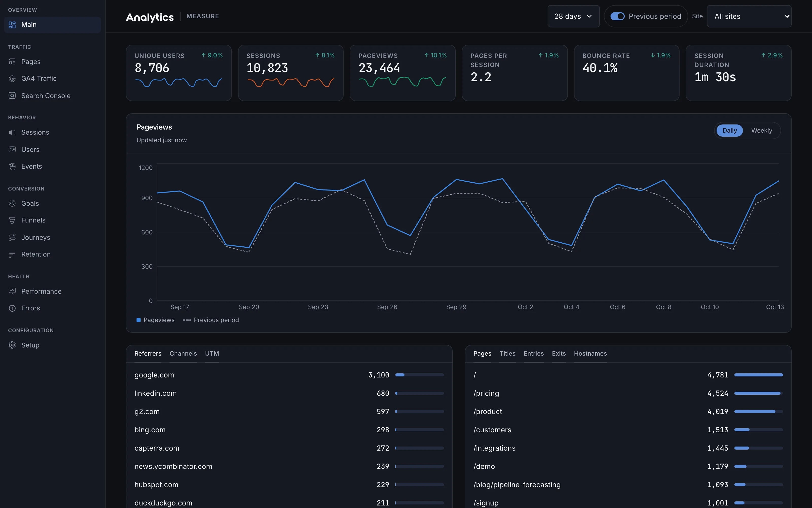Switch to the UTM tab
Screen dimensions: 812x508
coord(212,354)
